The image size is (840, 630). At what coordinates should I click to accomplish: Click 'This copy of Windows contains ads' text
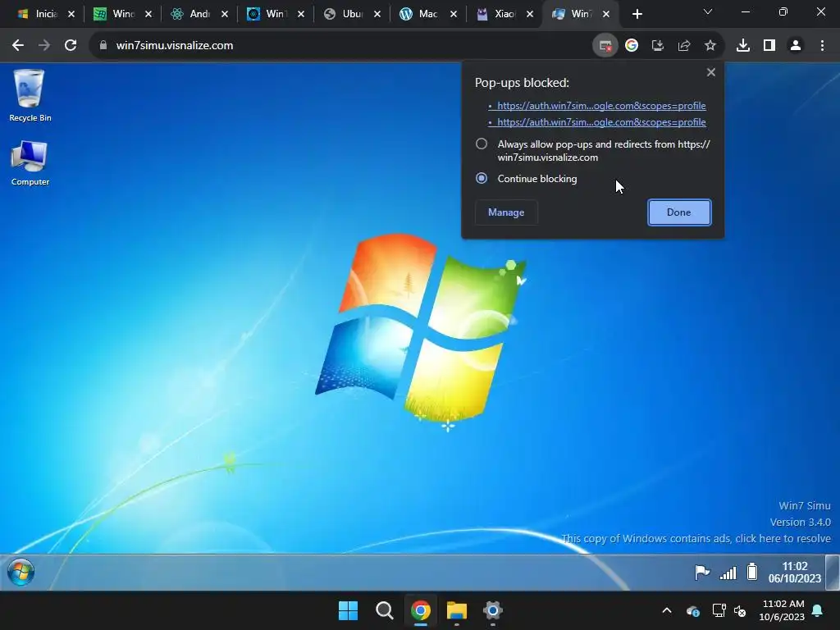click(696, 538)
